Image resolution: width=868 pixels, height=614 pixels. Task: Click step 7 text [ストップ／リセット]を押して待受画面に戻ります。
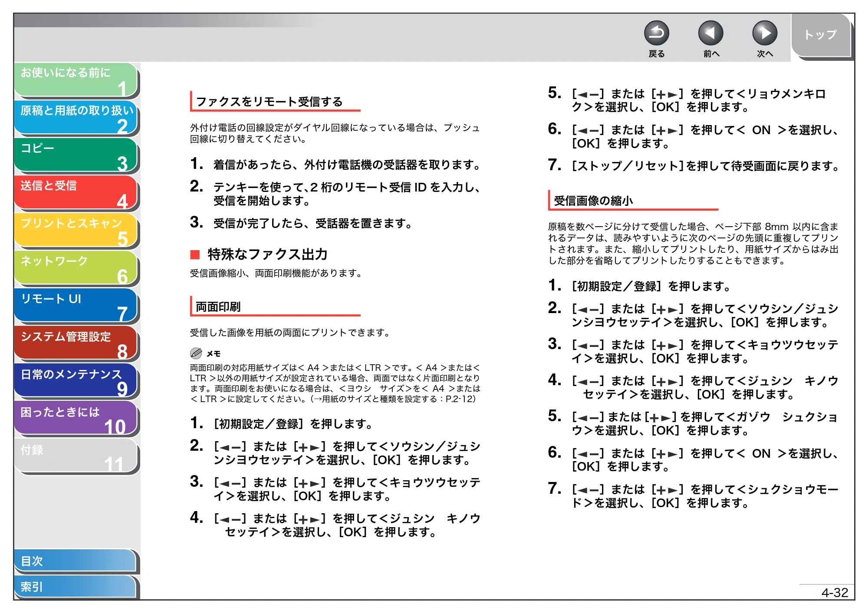[706, 166]
